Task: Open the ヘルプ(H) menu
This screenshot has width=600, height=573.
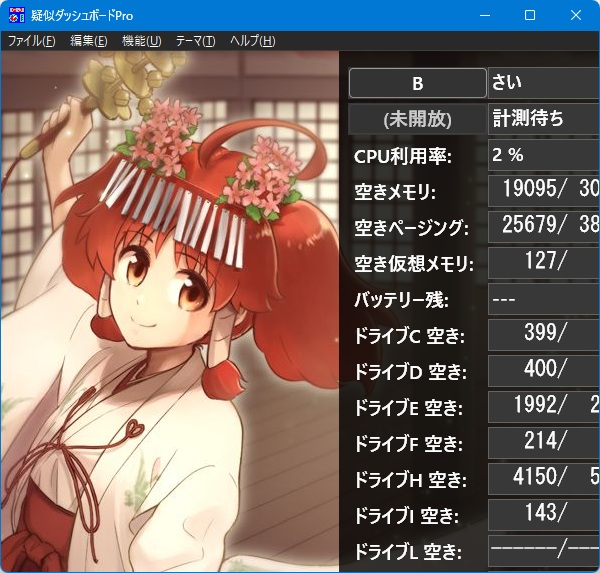Action: 252,41
